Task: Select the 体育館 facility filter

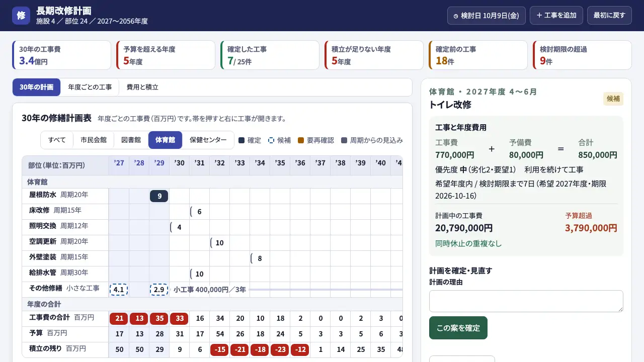Action: pyautogui.click(x=165, y=140)
